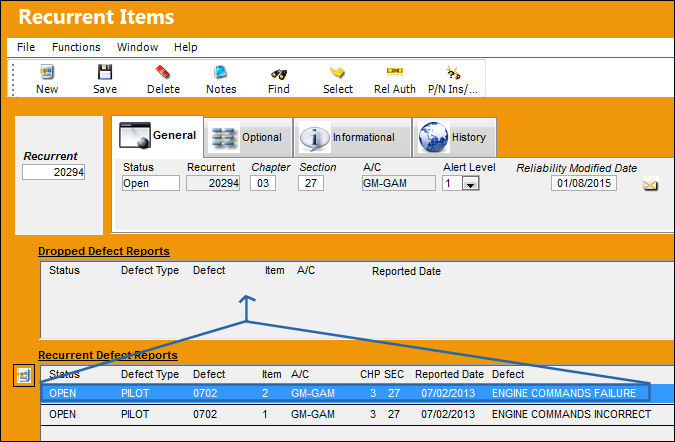Click the SEC column header
Screen dimensions: 675x442
(394, 374)
